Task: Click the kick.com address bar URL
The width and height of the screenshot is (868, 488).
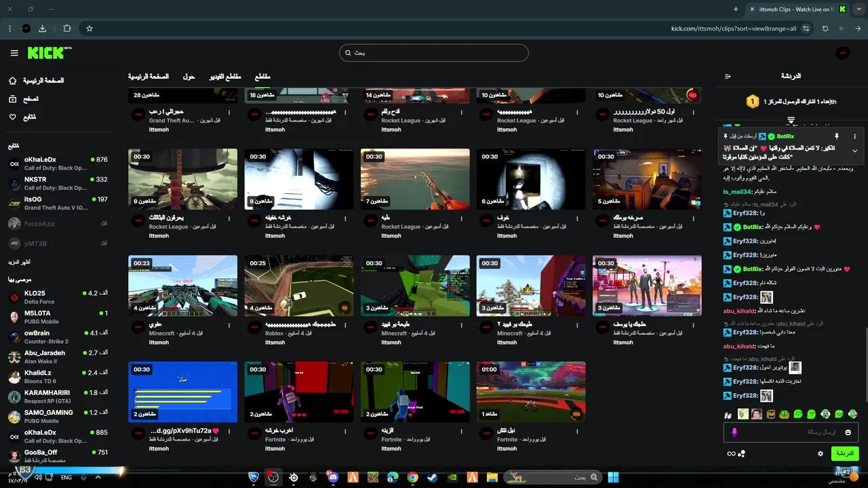Action: click(x=734, y=28)
